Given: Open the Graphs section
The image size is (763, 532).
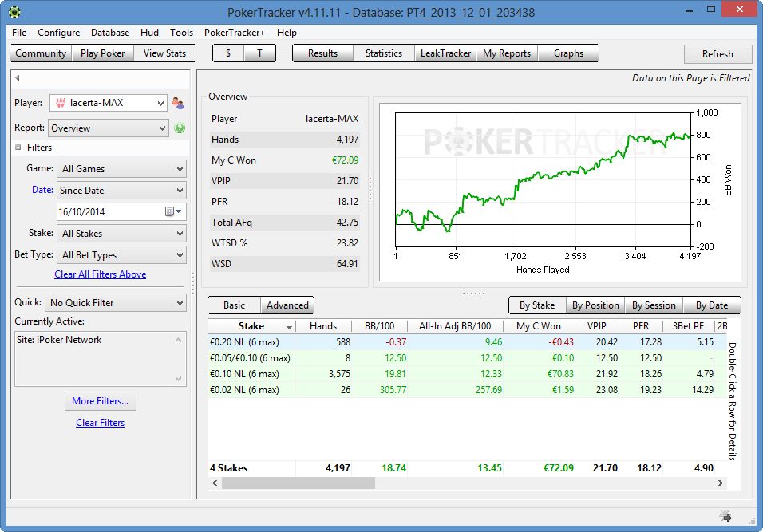Looking at the screenshot, I should 568,53.
